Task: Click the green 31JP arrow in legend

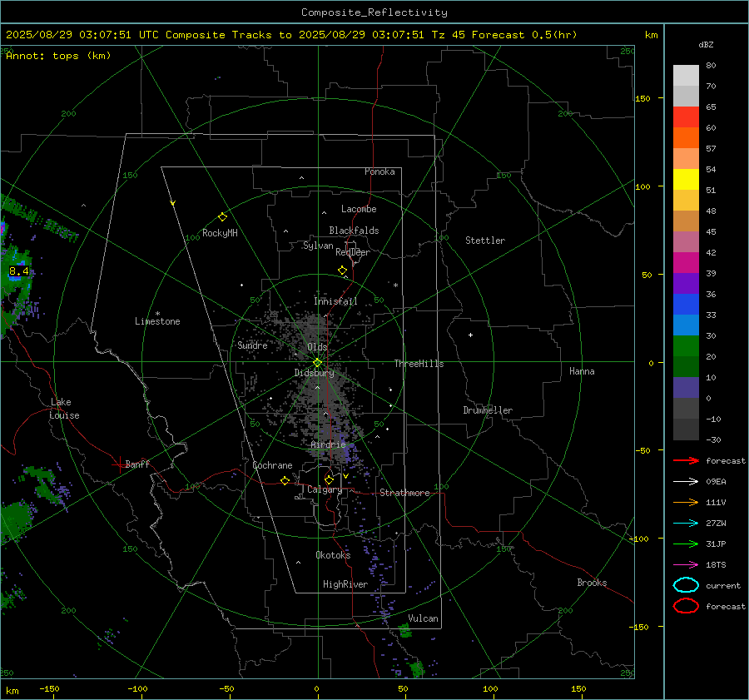Action: pos(686,544)
